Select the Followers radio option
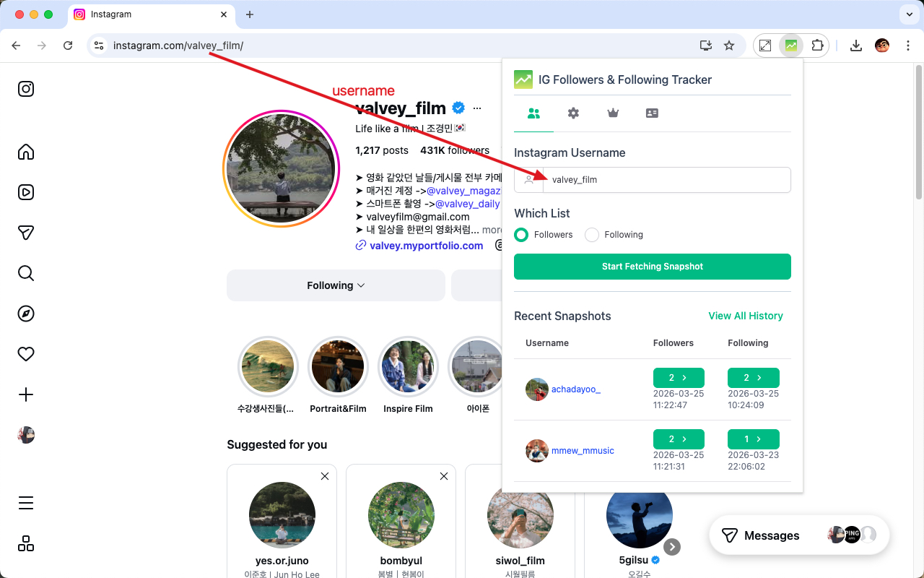 [x=521, y=235]
